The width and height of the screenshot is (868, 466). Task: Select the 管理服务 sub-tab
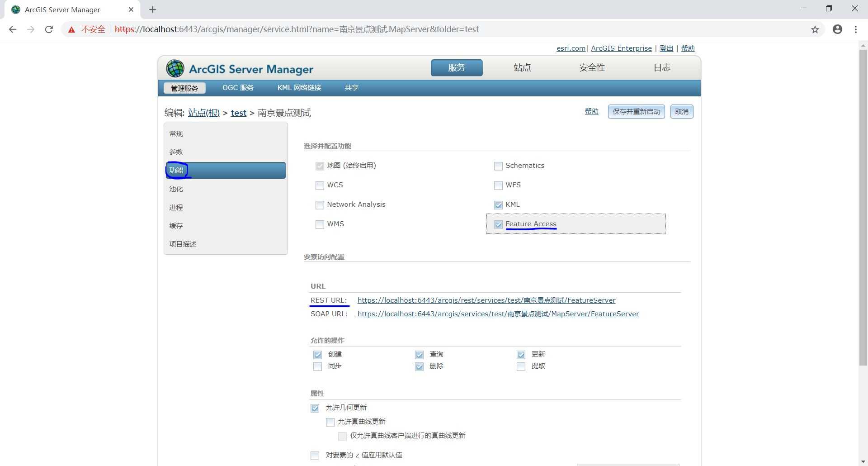(184, 88)
